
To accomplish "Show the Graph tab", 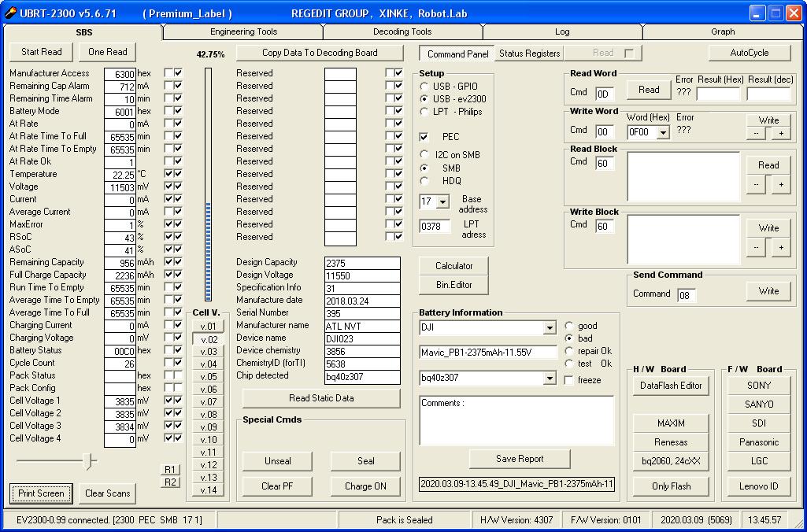I will (x=723, y=32).
